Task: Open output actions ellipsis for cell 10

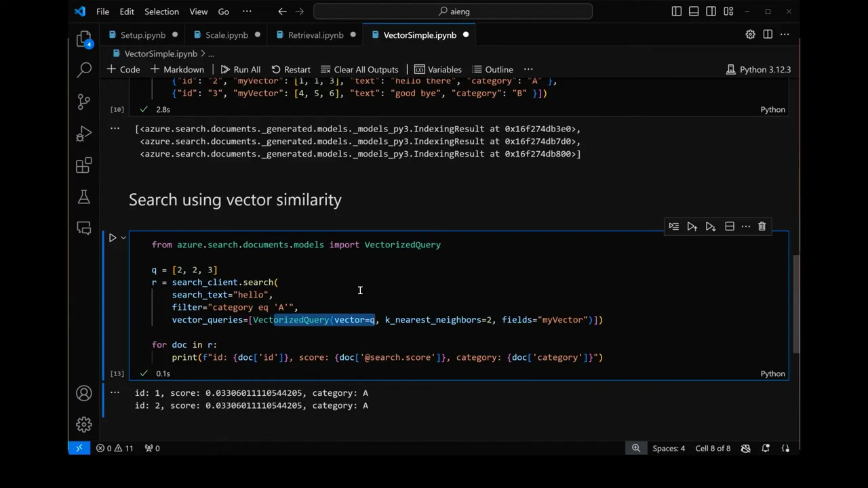Action: (x=115, y=128)
